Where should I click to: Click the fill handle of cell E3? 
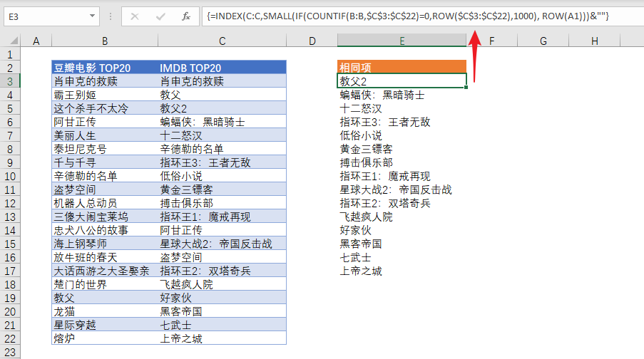[466, 88]
